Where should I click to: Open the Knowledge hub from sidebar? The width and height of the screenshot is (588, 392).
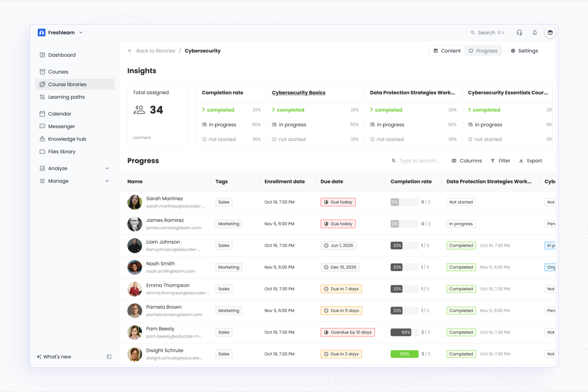click(x=67, y=139)
